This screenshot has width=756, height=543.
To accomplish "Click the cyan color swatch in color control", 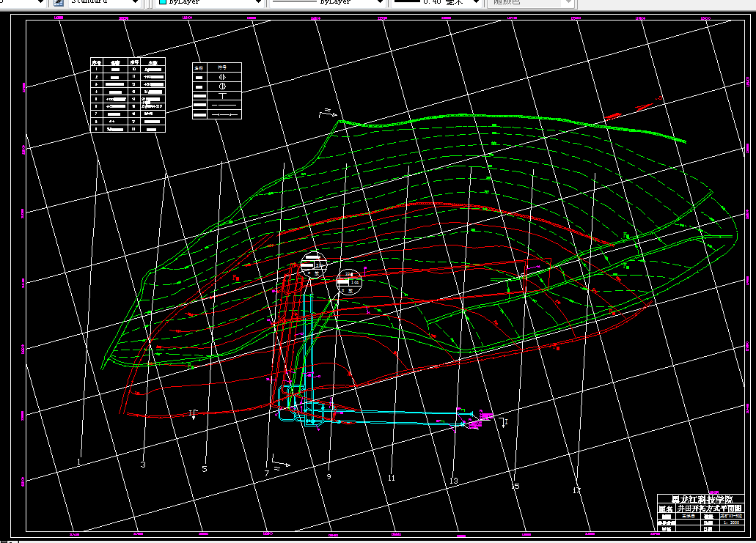I will (x=163, y=2).
